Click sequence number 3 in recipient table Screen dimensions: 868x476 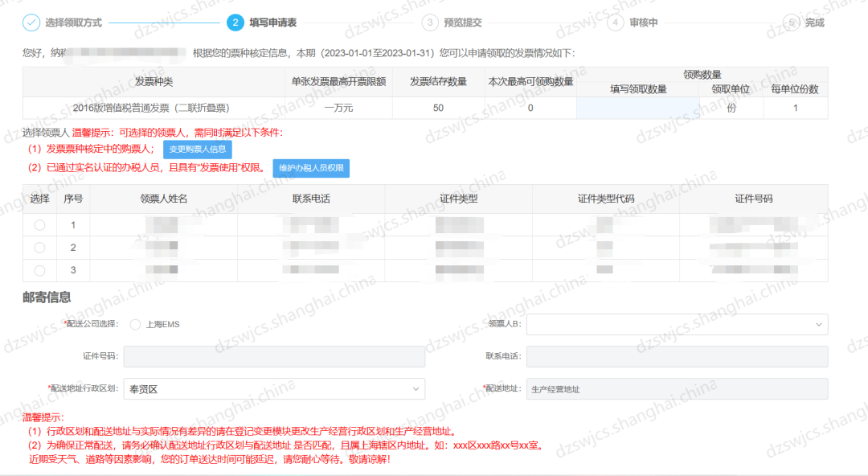pyautogui.click(x=73, y=270)
